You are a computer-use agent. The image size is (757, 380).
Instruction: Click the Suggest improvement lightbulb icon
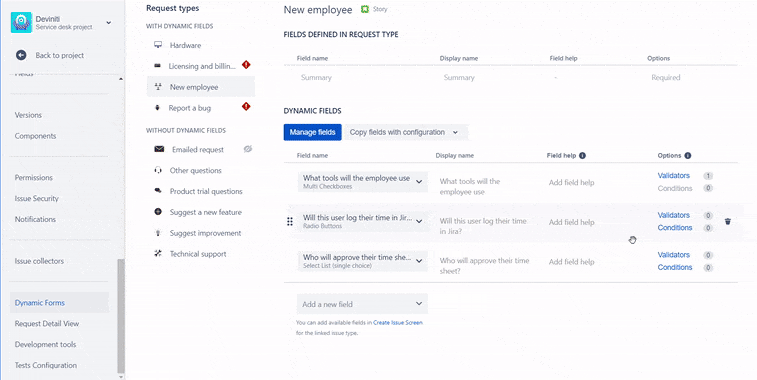point(157,233)
